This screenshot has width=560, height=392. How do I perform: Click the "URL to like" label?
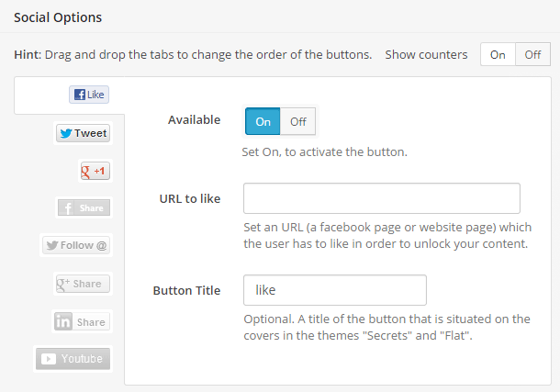[190, 198]
